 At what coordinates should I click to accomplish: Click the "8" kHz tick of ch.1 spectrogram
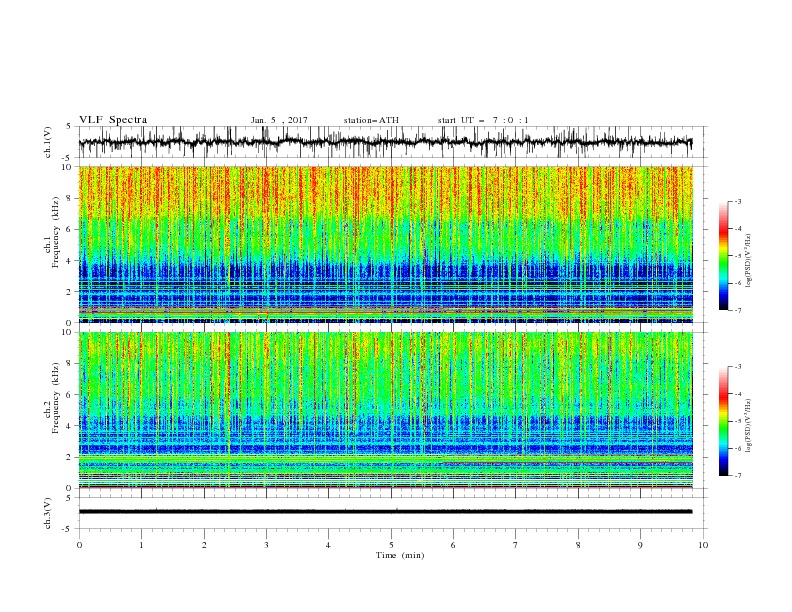click(x=69, y=198)
